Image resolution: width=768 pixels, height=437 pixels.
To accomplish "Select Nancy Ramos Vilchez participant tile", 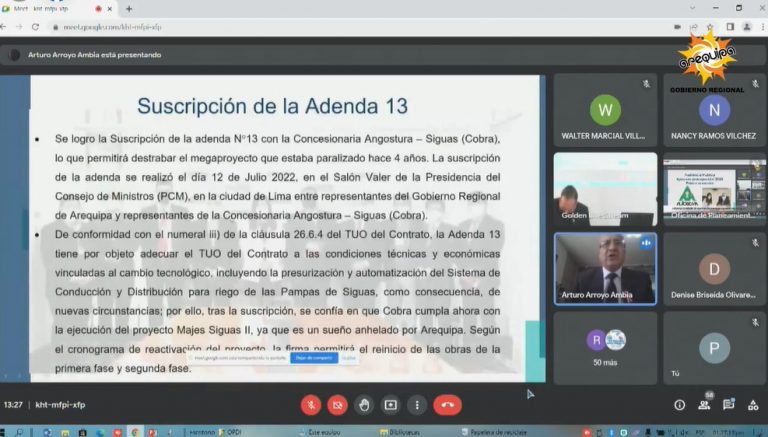I will (714, 110).
